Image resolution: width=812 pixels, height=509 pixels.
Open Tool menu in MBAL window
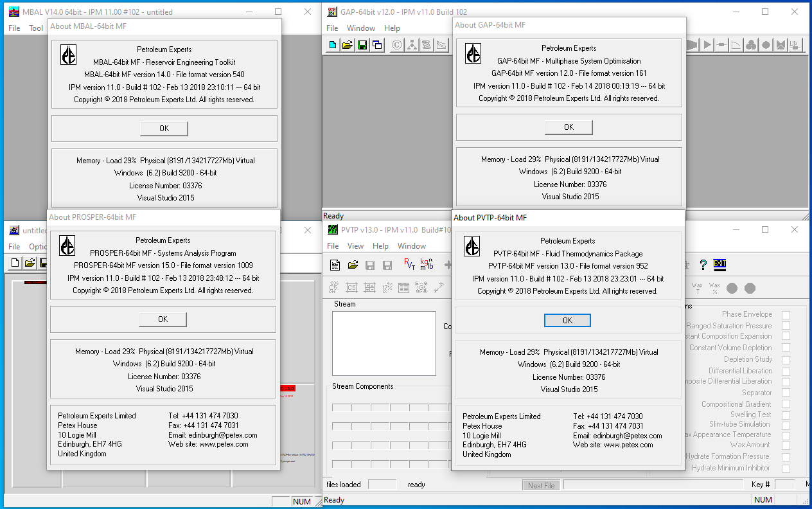pyautogui.click(x=36, y=28)
